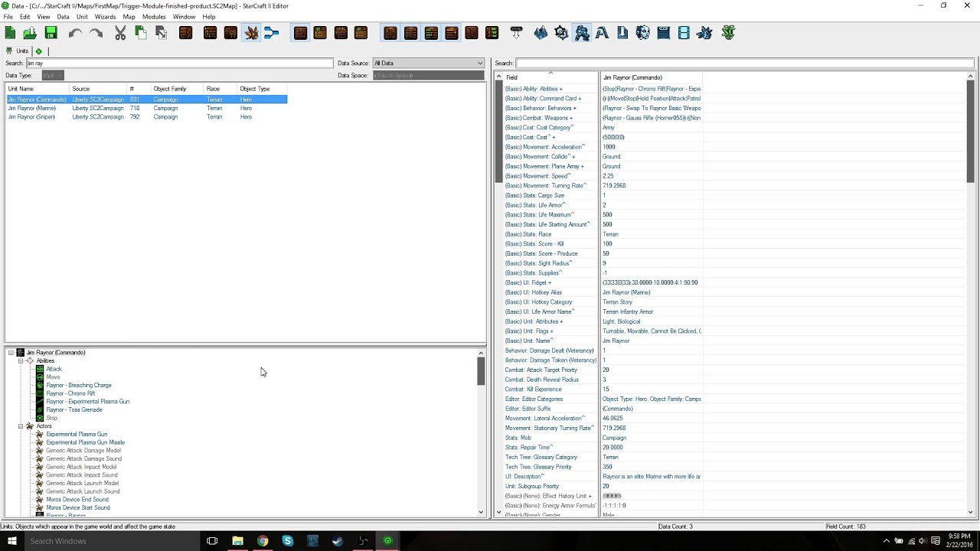Image resolution: width=980 pixels, height=551 pixels.
Task: Open the Modules menu
Action: click(x=154, y=17)
